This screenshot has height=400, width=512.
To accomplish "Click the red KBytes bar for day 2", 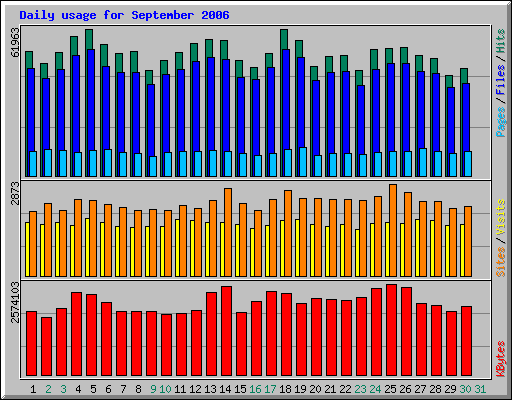I will pyautogui.click(x=47, y=347).
